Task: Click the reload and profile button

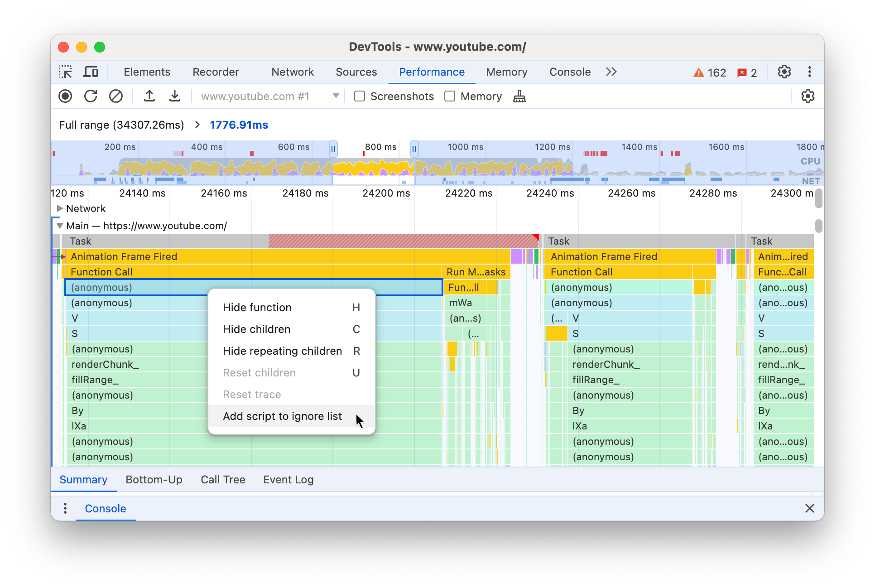Action: tap(91, 96)
